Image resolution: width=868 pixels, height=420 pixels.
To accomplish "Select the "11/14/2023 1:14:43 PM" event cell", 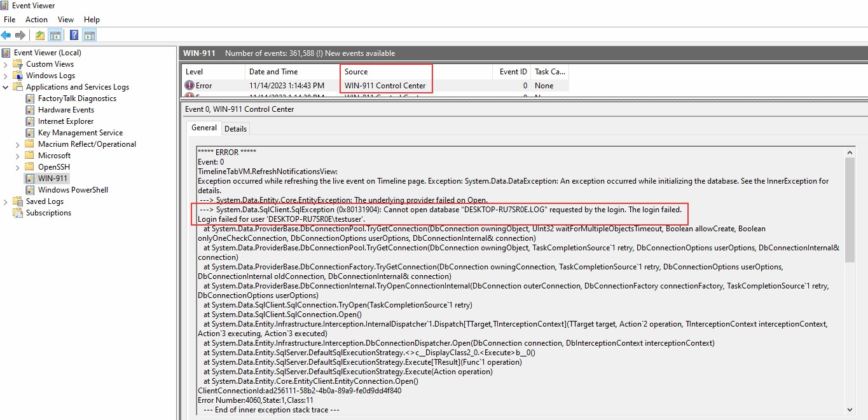I will [287, 86].
